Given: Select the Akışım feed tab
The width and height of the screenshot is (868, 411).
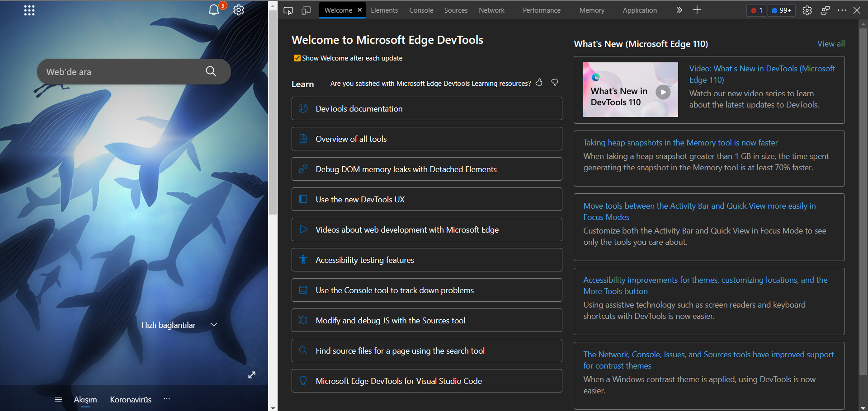Looking at the screenshot, I should [x=85, y=400].
